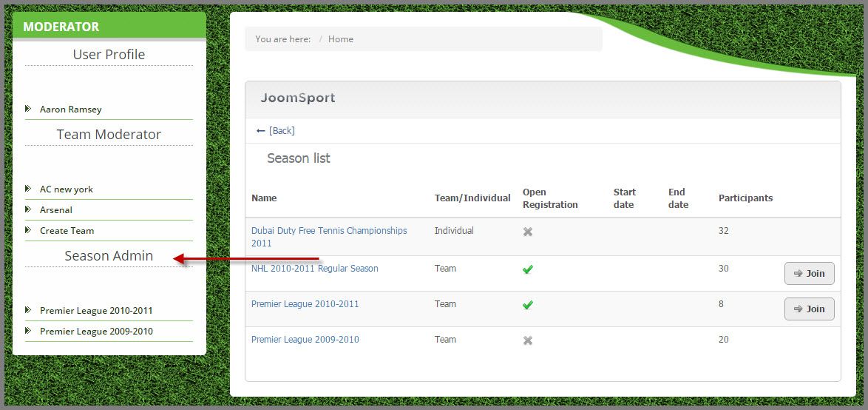The width and height of the screenshot is (868, 410).
Task: Click the Team/Individual column header
Action: (x=472, y=198)
